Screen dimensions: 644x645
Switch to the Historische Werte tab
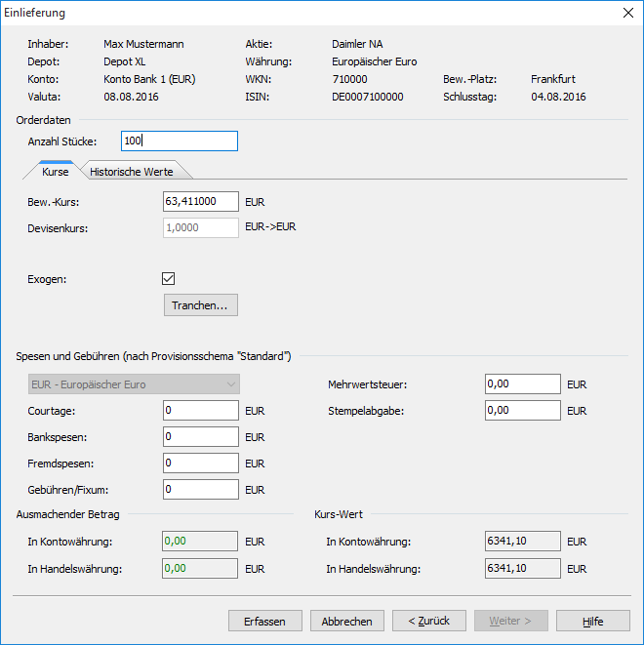[x=132, y=172]
